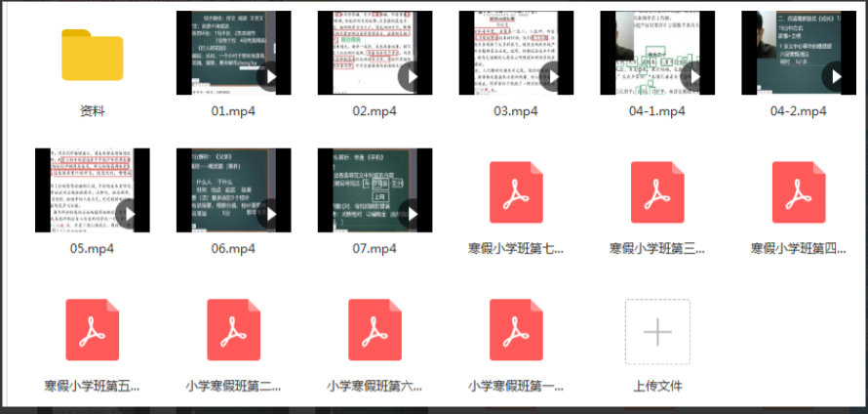
Task: Select the 寒假小学班第三 PDF icon
Action: pyautogui.click(x=657, y=192)
